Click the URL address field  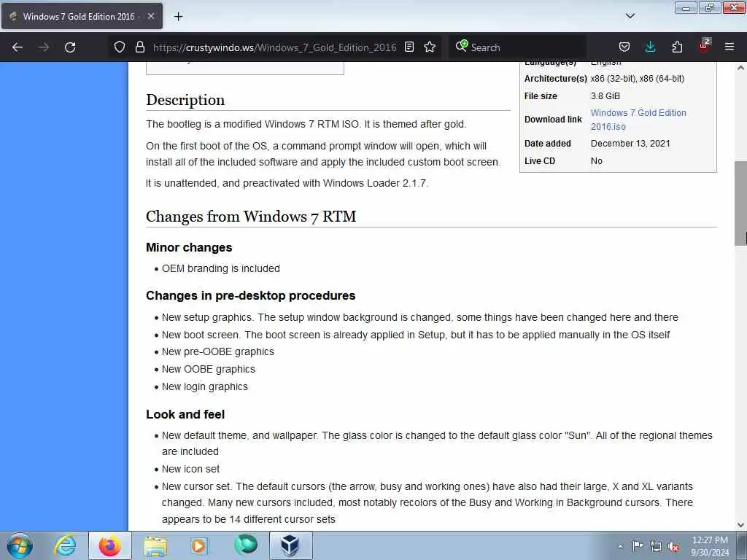274,47
